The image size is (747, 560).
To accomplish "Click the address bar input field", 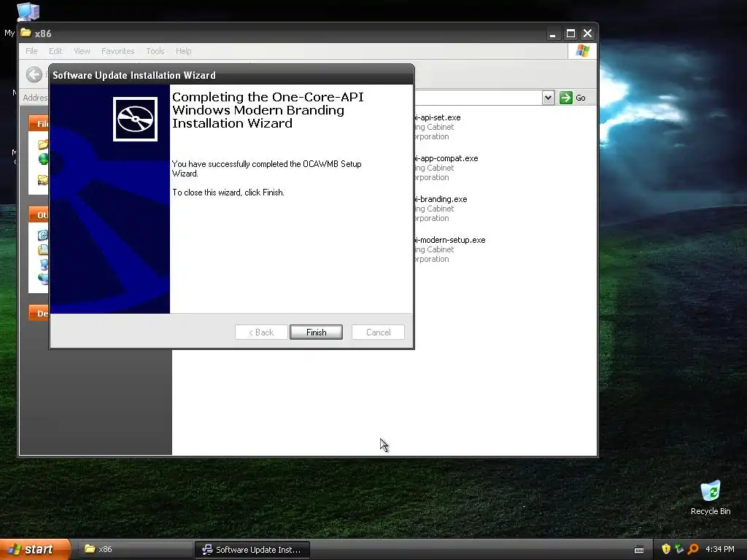I will (478, 98).
